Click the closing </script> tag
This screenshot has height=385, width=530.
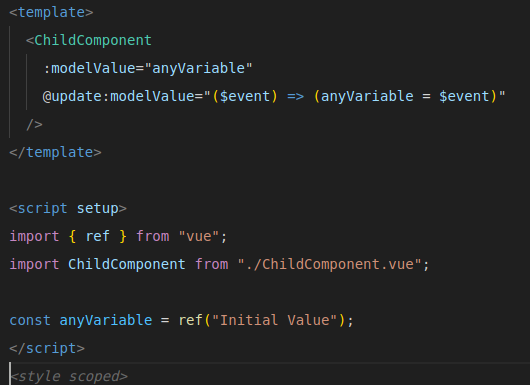47,348
